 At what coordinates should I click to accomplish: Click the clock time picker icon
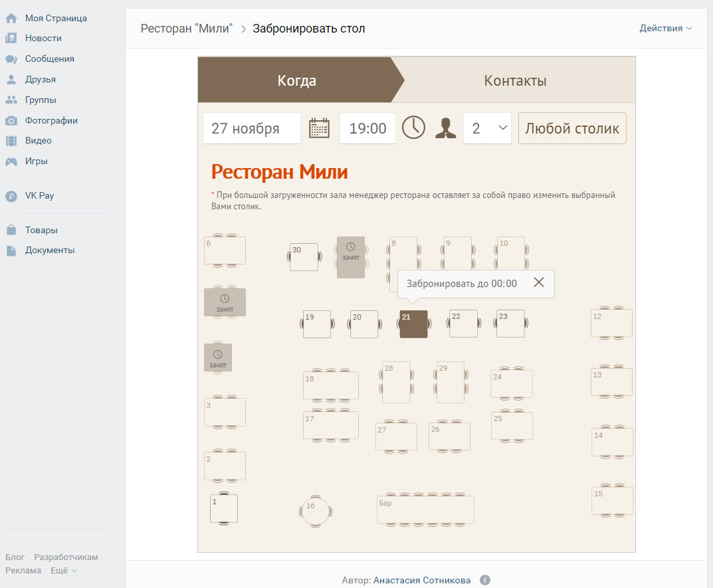pyautogui.click(x=413, y=128)
